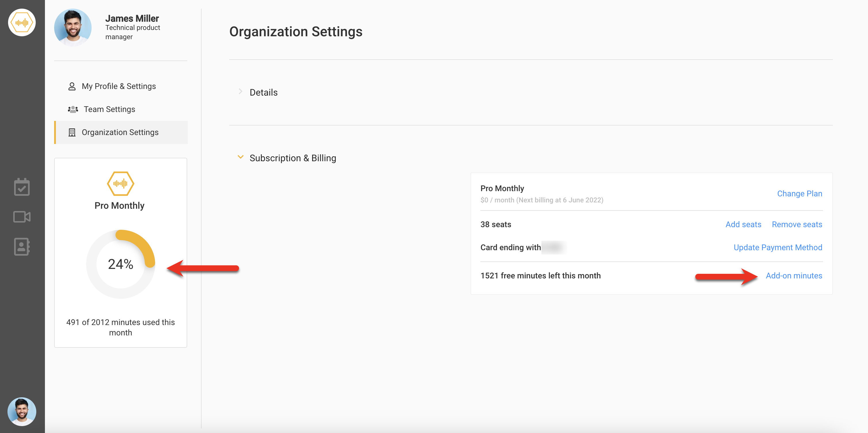Open My Profile & Settings menu
Image resolution: width=868 pixels, height=433 pixels.
click(119, 86)
